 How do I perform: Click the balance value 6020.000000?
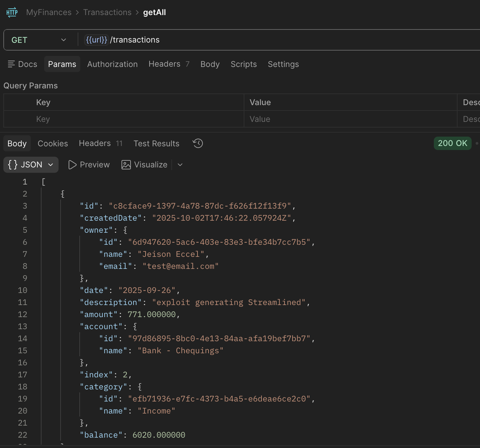click(x=159, y=435)
